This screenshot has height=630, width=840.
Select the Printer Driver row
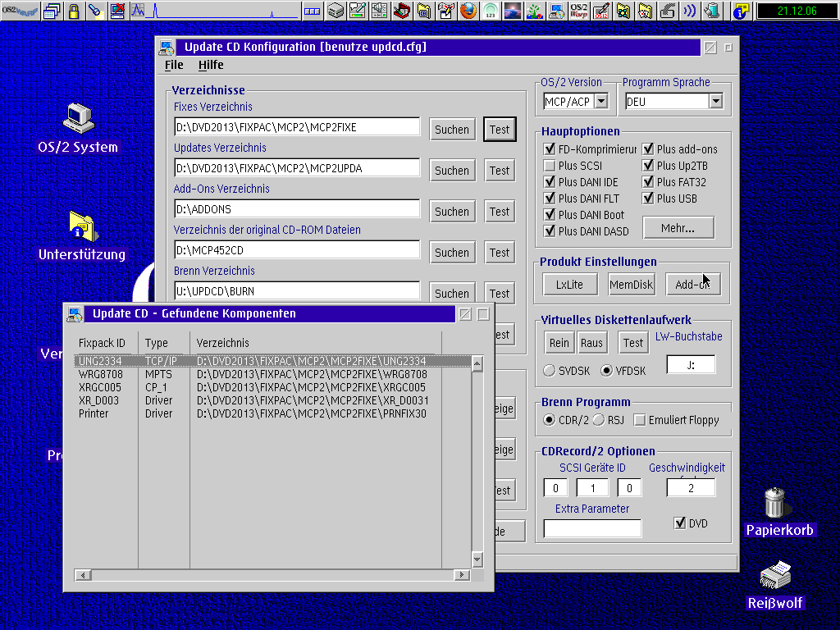(272, 413)
